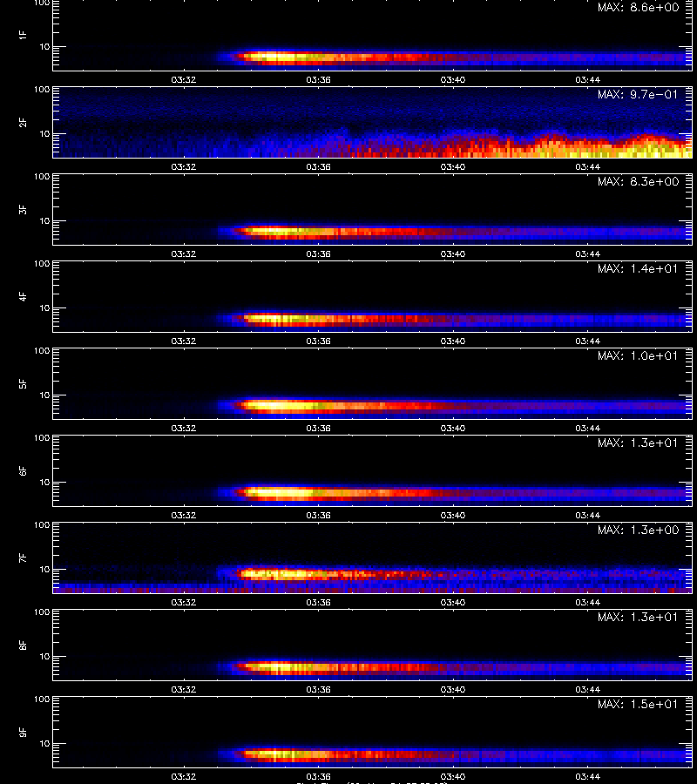Click the MAX: 1.3e+00 label
Image resolution: width=697 pixels, height=784 pixels.
(638, 530)
